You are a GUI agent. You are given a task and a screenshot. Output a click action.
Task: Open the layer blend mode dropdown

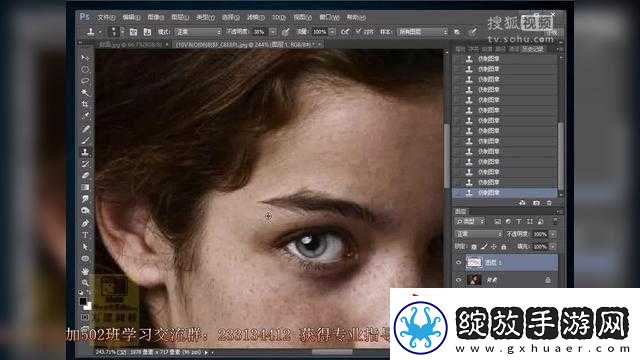point(478,234)
